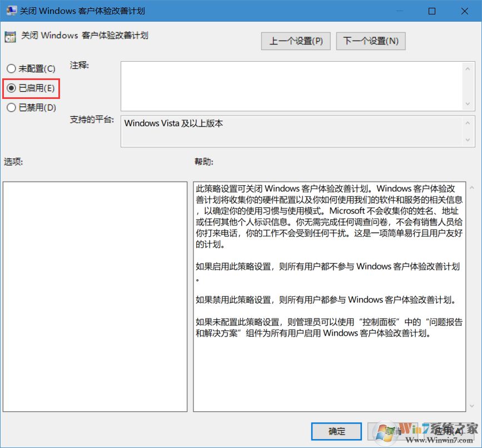The image size is (482, 448).
Task: Click the 下一个设置(N) button
Action: 370,41
